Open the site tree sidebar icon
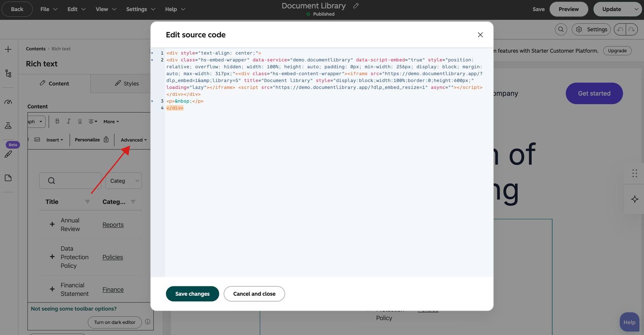Screen dimensions: 644x335 [x=8, y=73]
